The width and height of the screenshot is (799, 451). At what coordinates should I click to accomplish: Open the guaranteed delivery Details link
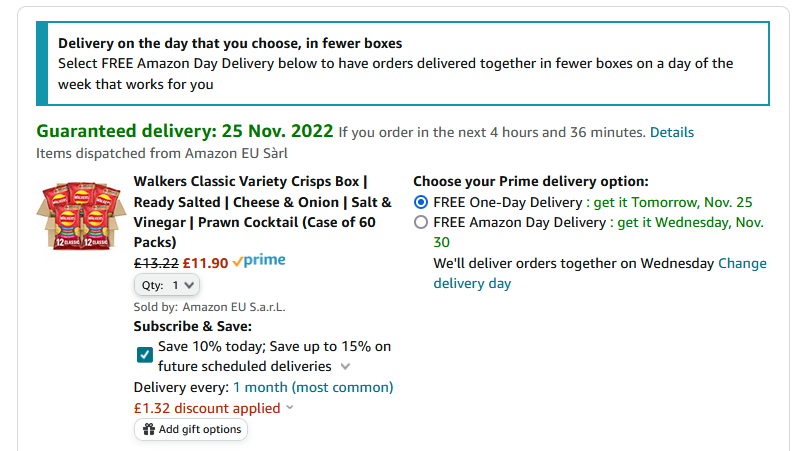pos(672,132)
